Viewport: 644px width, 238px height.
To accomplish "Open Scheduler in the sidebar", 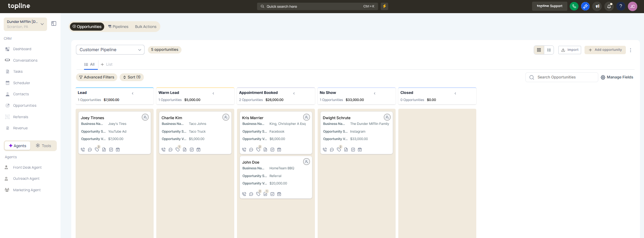I will 22,83.
